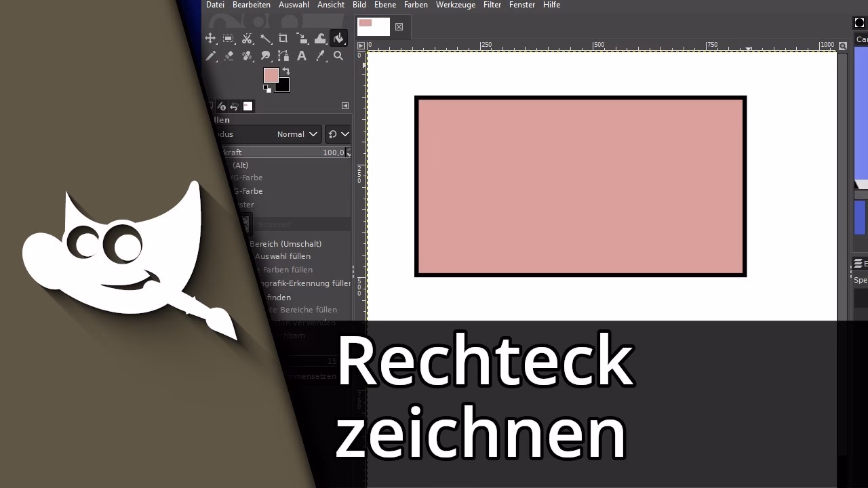
Task: Open the blend mode switch dropdown
Action: [x=338, y=134]
